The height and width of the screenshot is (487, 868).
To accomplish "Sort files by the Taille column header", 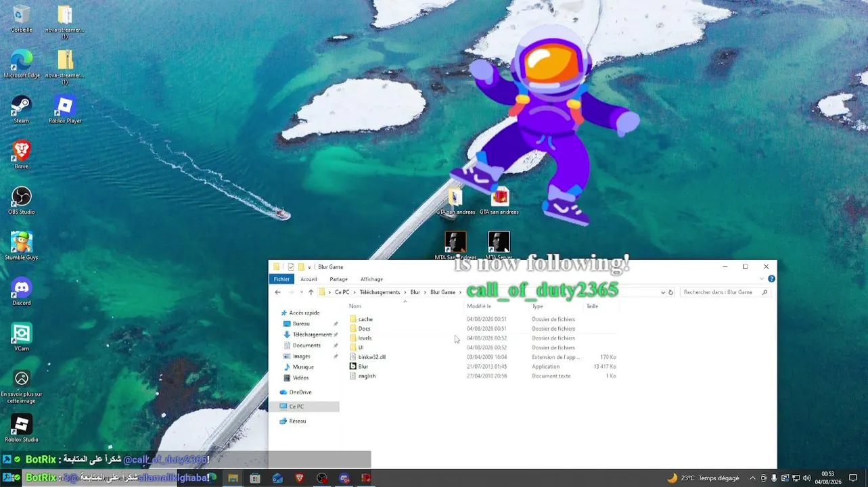I will point(592,306).
